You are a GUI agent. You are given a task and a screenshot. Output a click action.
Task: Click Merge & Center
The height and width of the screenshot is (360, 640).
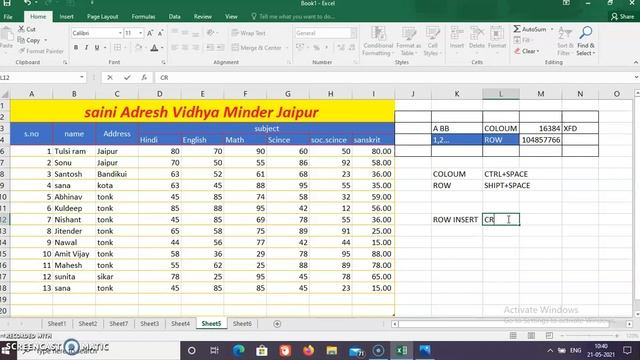pyautogui.click(x=257, y=48)
